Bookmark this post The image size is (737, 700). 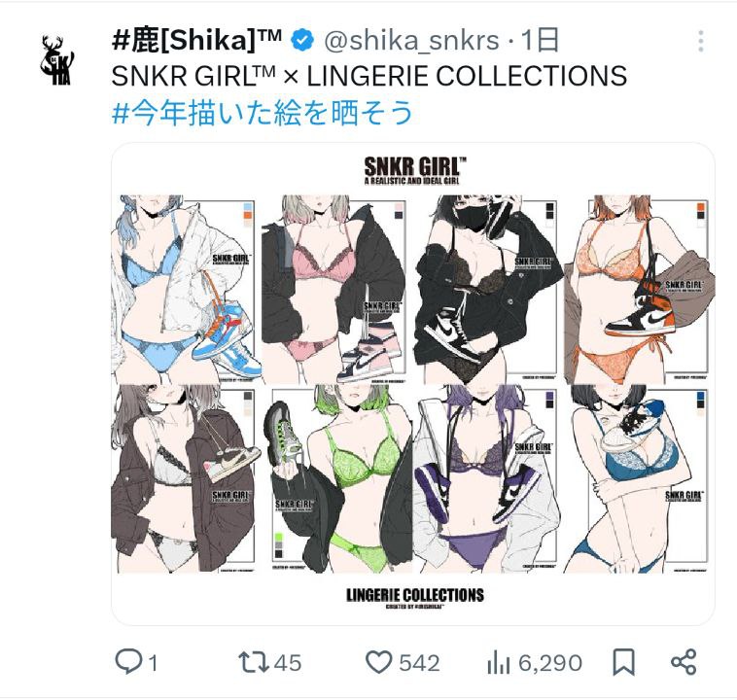623,662
